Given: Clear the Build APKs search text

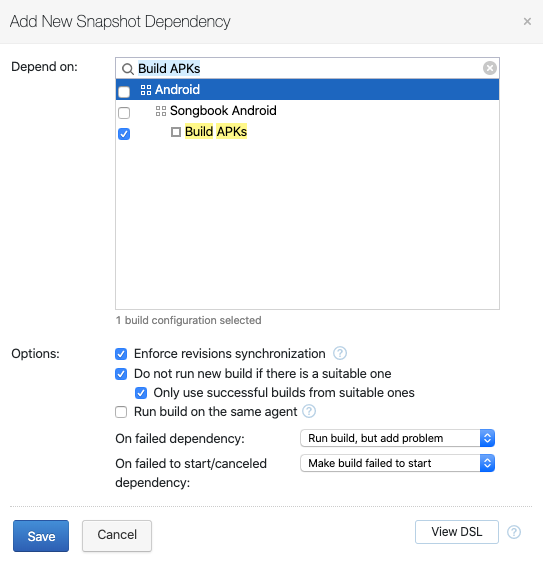Looking at the screenshot, I should pyautogui.click(x=489, y=68).
